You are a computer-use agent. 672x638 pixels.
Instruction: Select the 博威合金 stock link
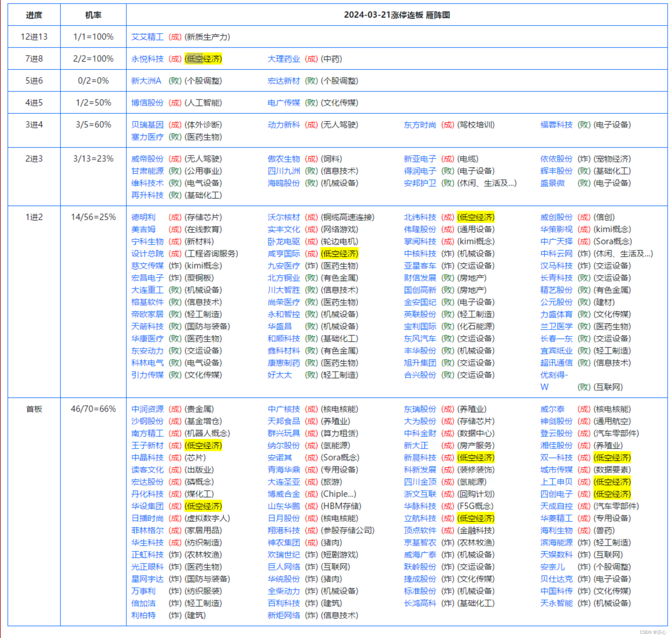tap(284, 494)
